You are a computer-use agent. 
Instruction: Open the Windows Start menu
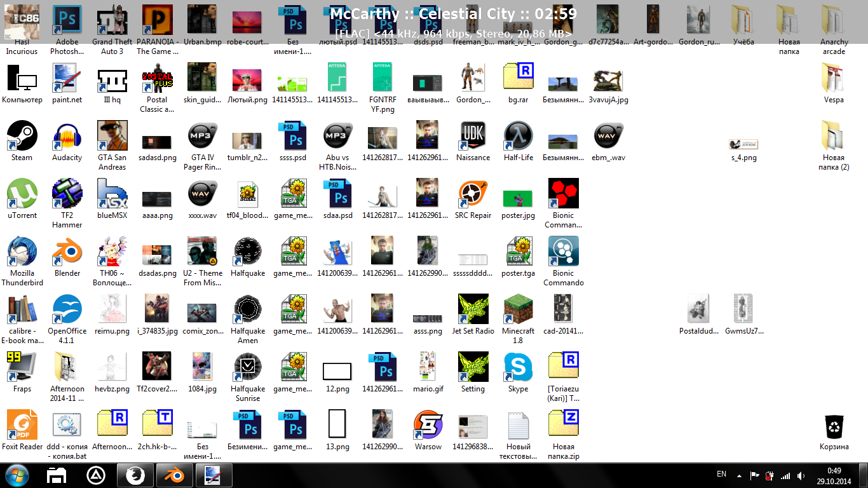[17, 475]
